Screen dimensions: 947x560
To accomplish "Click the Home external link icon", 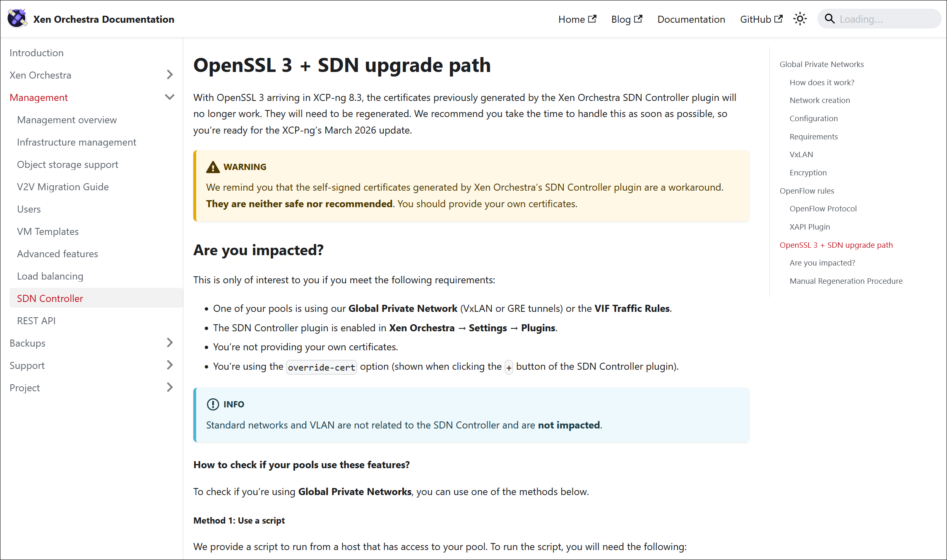I will click(592, 19).
